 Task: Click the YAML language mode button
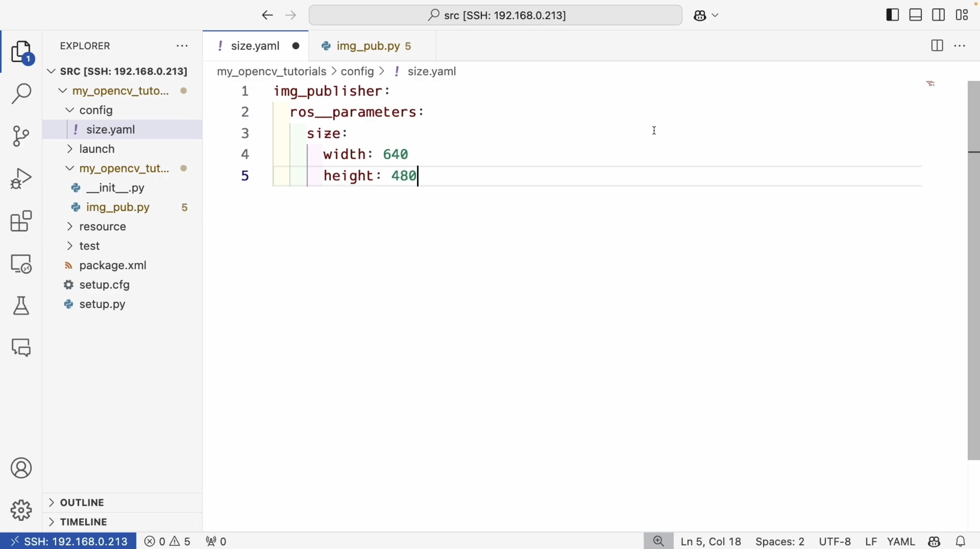click(901, 541)
